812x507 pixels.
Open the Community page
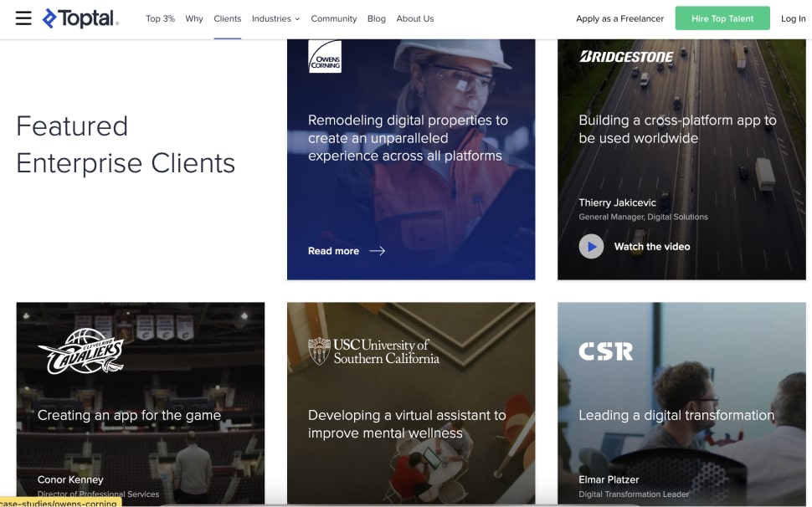click(x=333, y=18)
